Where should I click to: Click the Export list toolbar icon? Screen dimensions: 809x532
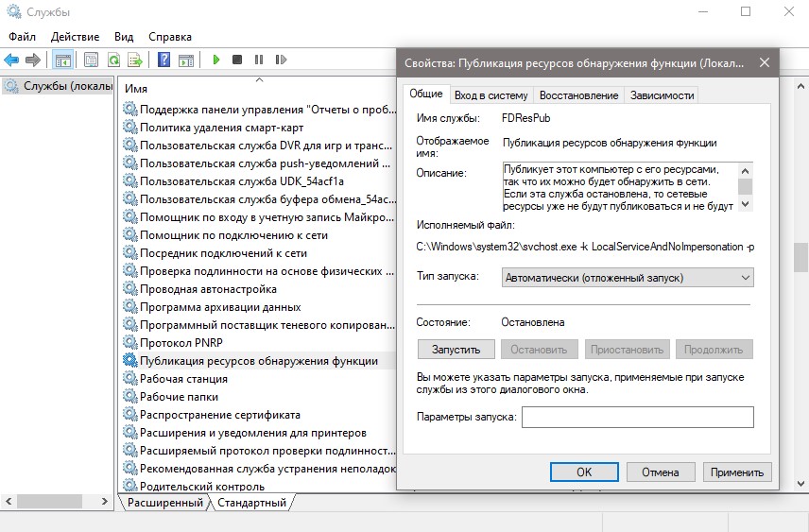135,60
